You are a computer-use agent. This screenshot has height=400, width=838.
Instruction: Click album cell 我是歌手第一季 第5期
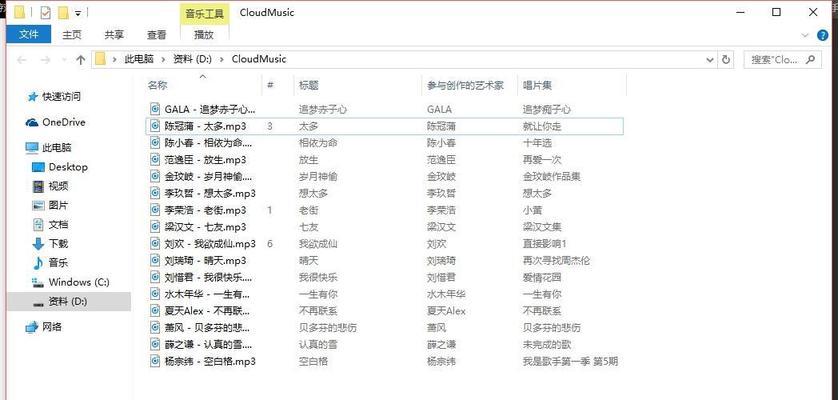click(570, 361)
